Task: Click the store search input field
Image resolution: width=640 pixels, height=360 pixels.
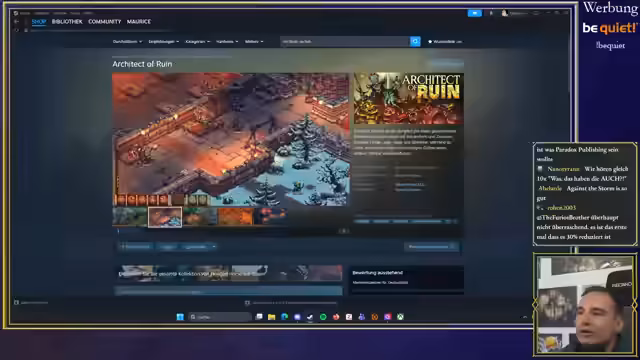Action: click(x=345, y=41)
